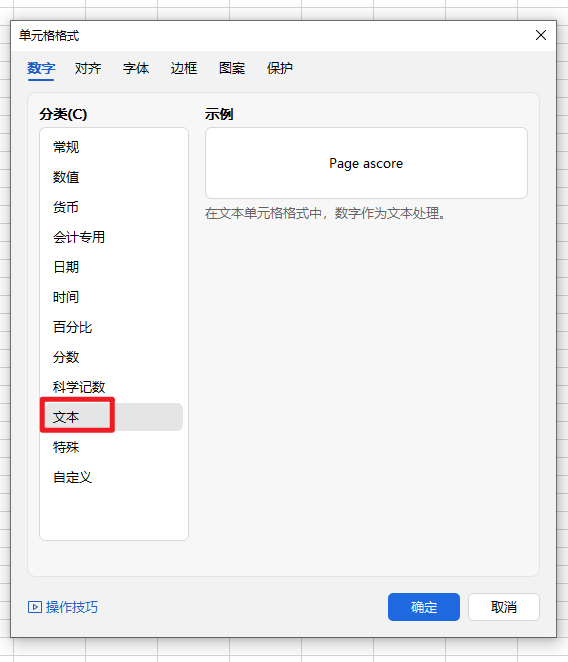Viewport: 568px width, 662px height.
Task: Pick the 自定义 category
Action: (114, 477)
